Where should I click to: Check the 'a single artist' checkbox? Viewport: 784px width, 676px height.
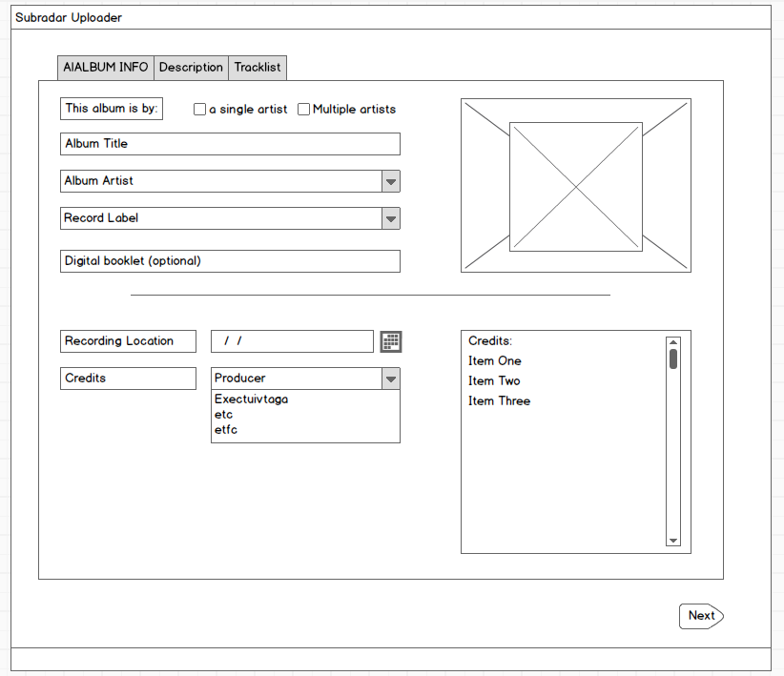tap(199, 110)
